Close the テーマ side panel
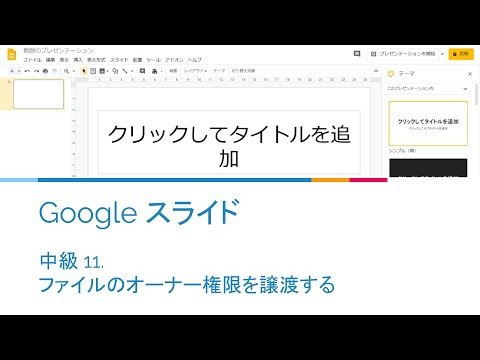The height and width of the screenshot is (360, 480). pyautogui.click(x=470, y=74)
